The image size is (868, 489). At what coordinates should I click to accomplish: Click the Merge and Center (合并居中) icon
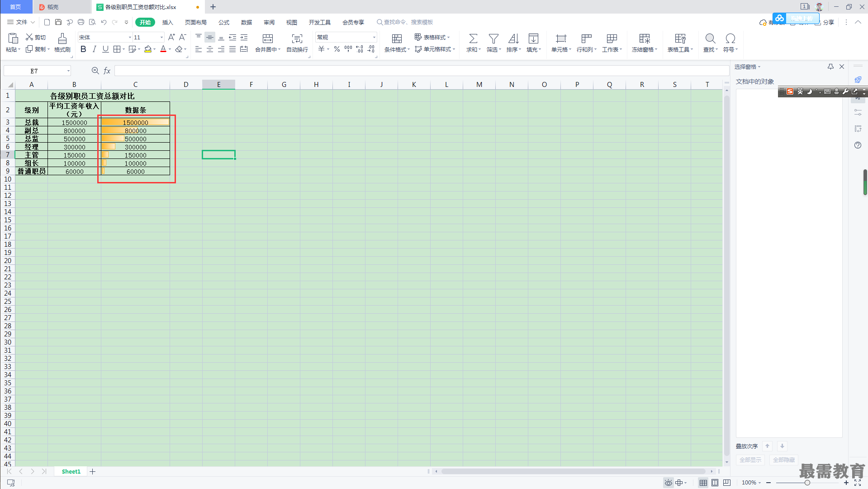[268, 38]
